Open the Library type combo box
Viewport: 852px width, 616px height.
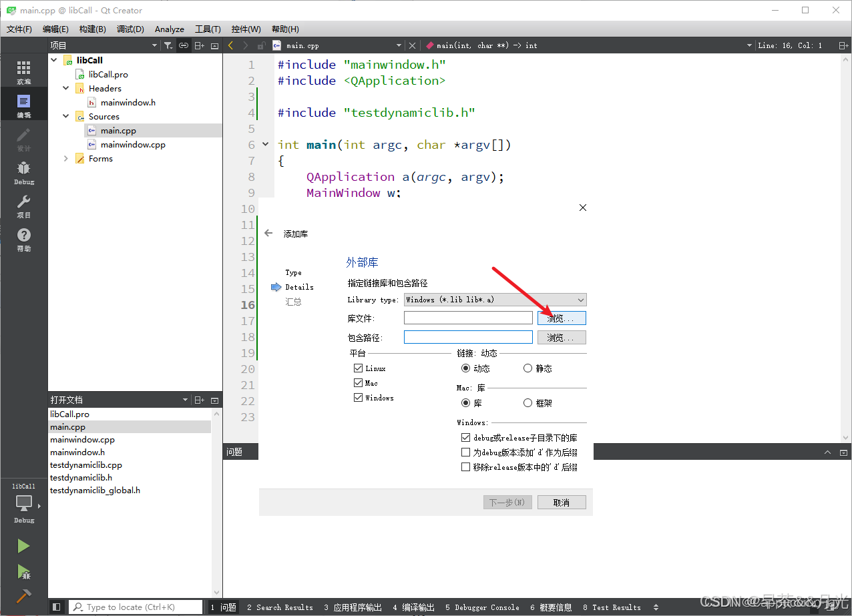click(495, 300)
